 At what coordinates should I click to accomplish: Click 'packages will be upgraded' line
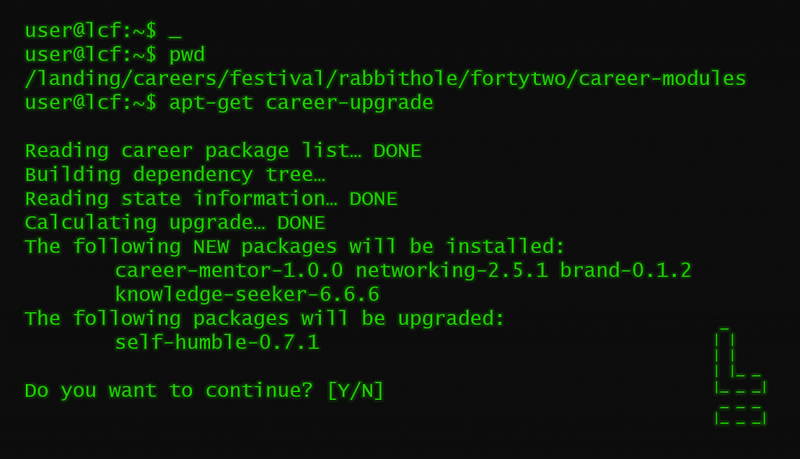(x=264, y=319)
